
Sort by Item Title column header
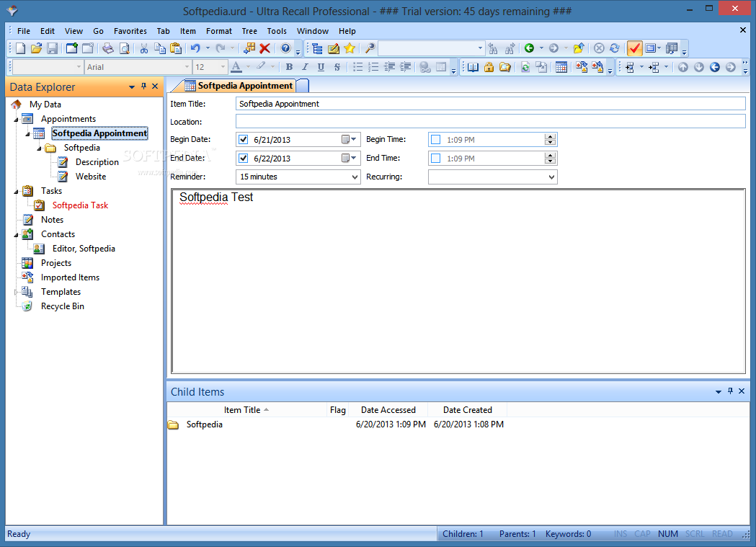point(246,410)
